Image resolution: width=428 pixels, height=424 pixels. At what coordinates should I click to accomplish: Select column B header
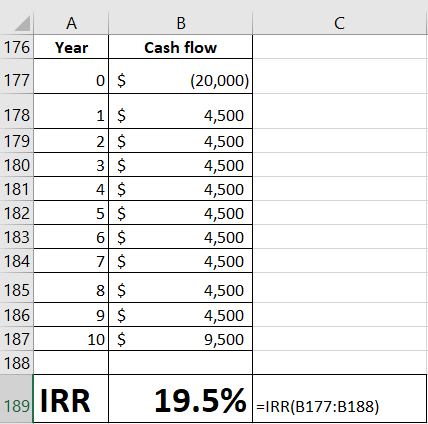181,23
